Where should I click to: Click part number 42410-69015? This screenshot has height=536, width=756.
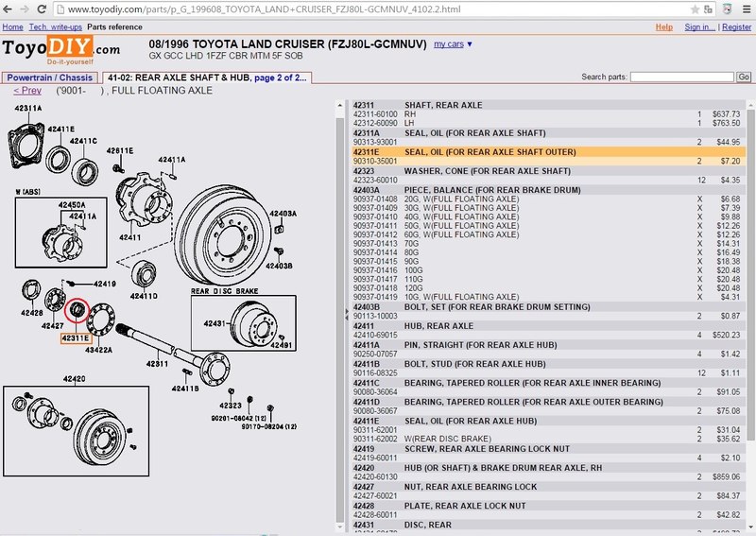[x=375, y=335]
